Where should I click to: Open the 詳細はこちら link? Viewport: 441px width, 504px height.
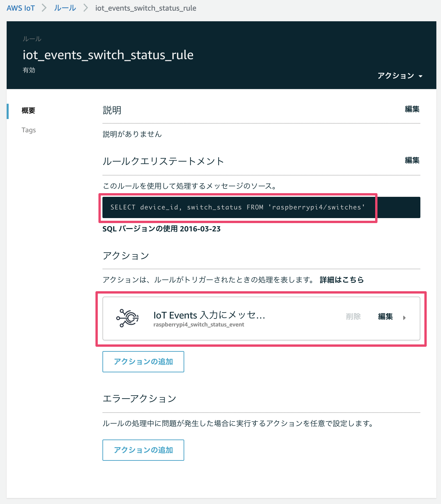pyautogui.click(x=341, y=280)
